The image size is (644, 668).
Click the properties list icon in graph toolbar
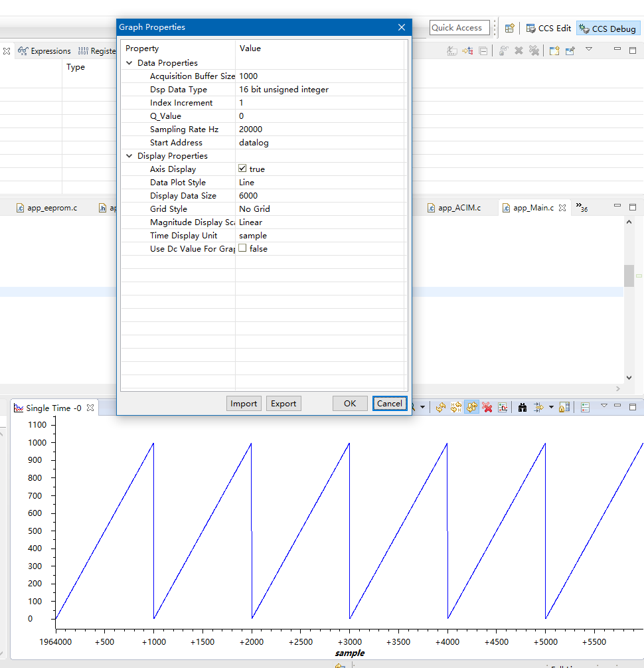point(585,408)
